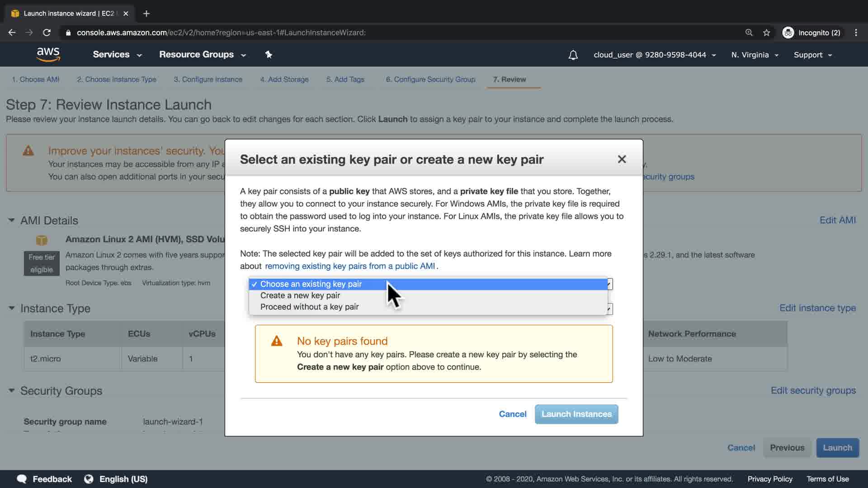Click the browser address bar URL
This screenshot has height=488, width=868.
[x=221, y=33]
